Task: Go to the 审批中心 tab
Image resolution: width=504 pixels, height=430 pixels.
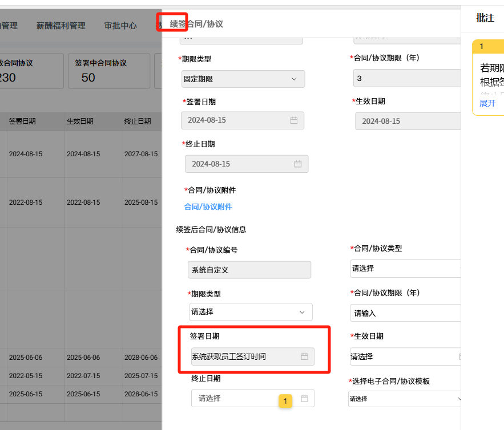Action: (x=120, y=26)
